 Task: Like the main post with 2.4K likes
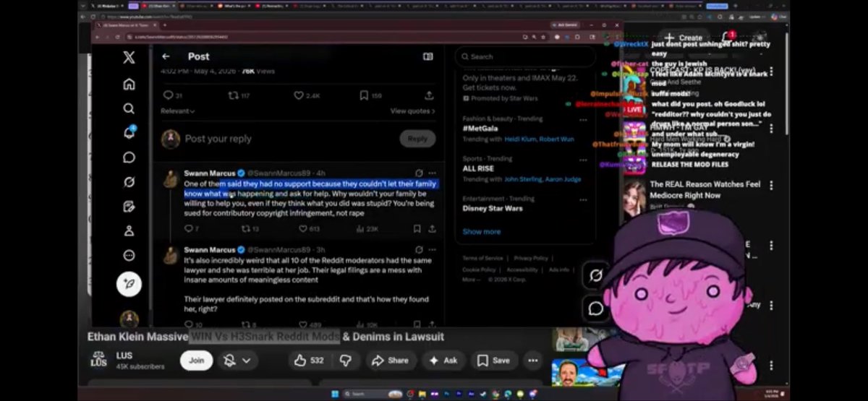point(298,95)
